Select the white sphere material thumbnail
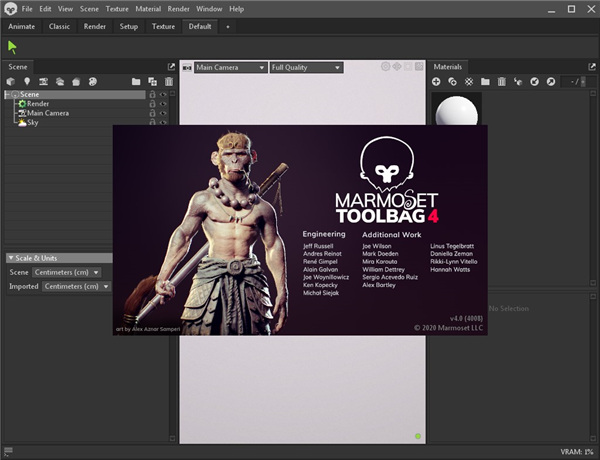Viewport: 600px width, 460px height. point(456,109)
